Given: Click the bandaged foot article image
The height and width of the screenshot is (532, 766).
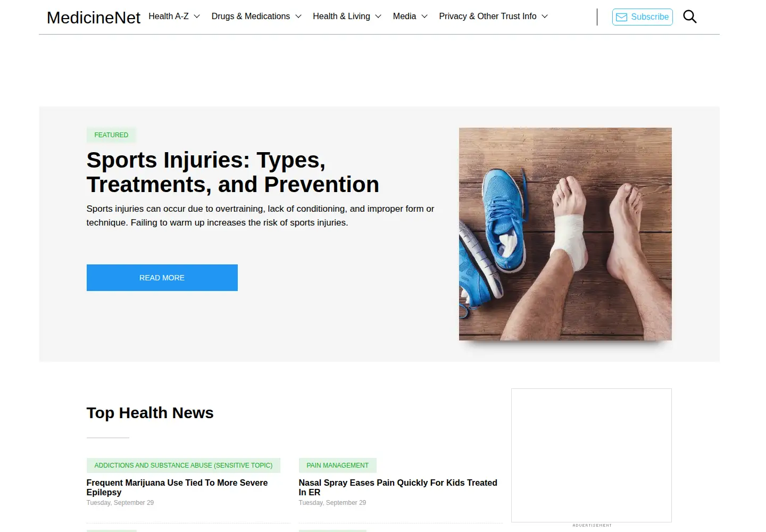Looking at the screenshot, I should (x=565, y=234).
